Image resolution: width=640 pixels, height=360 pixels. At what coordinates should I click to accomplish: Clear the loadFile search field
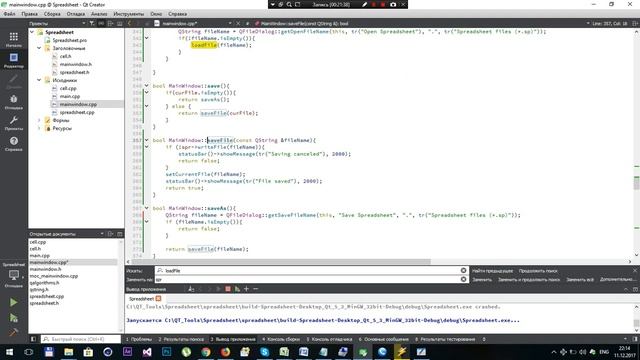click(x=463, y=270)
